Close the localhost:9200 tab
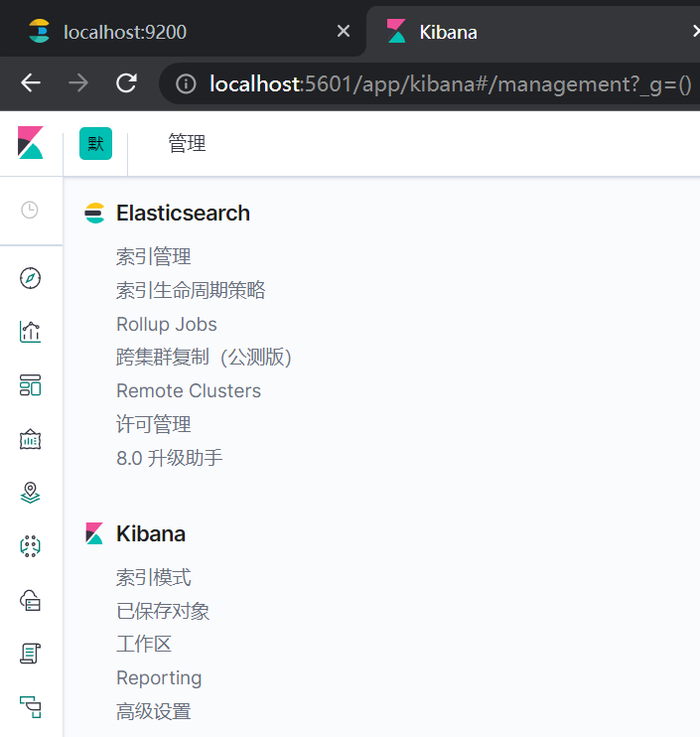This screenshot has height=737, width=700. coord(344,32)
